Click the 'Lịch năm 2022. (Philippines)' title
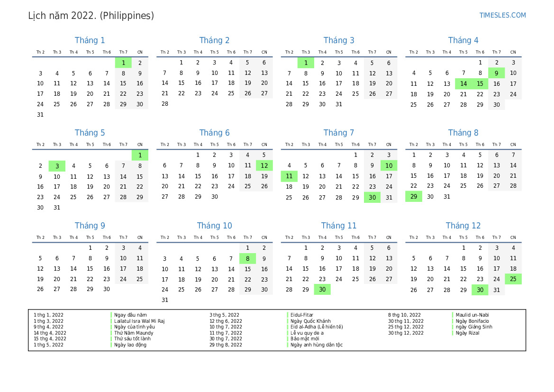 coord(91,16)
